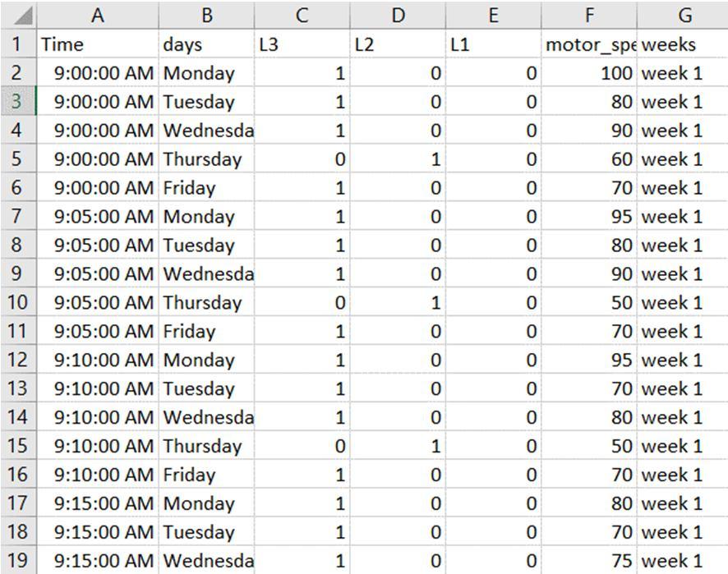Select column F header
Image resolution: width=728 pixels, height=574 pixels.
[588, 15]
